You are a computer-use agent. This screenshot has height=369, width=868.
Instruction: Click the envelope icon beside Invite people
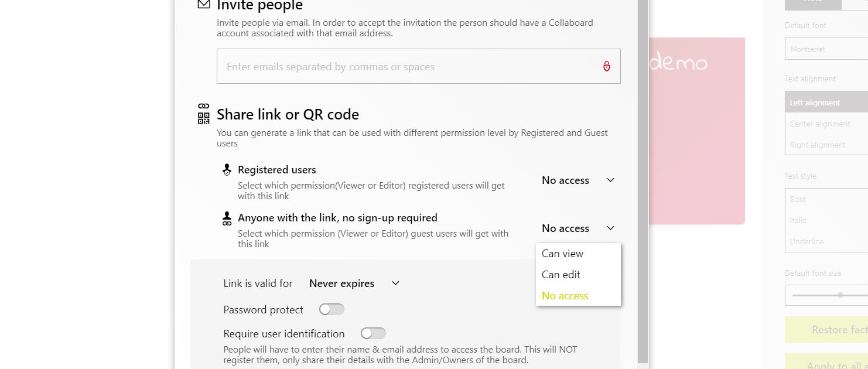click(x=203, y=5)
